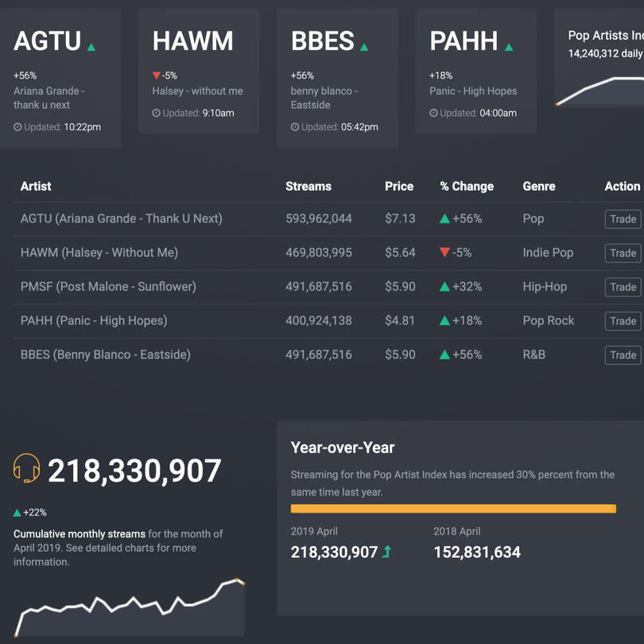Image resolution: width=644 pixels, height=644 pixels.
Task: Sort table by Price column header
Action: 398,186
